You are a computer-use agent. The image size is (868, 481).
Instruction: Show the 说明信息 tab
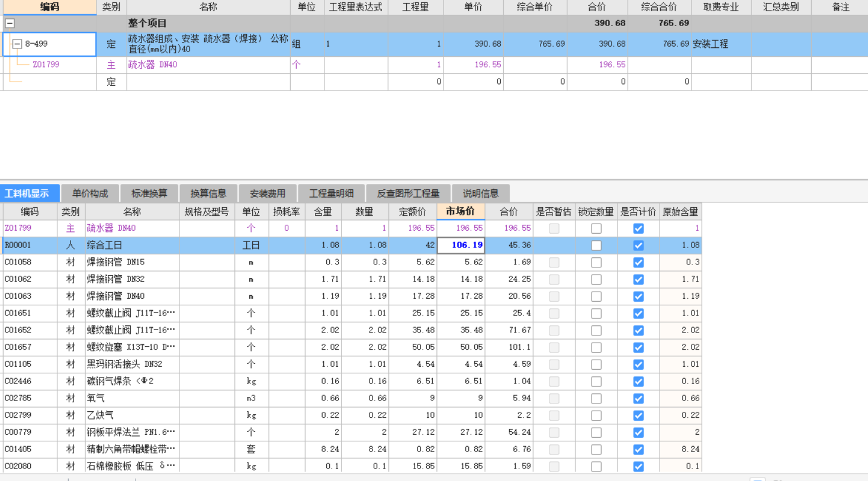[480, 193]
